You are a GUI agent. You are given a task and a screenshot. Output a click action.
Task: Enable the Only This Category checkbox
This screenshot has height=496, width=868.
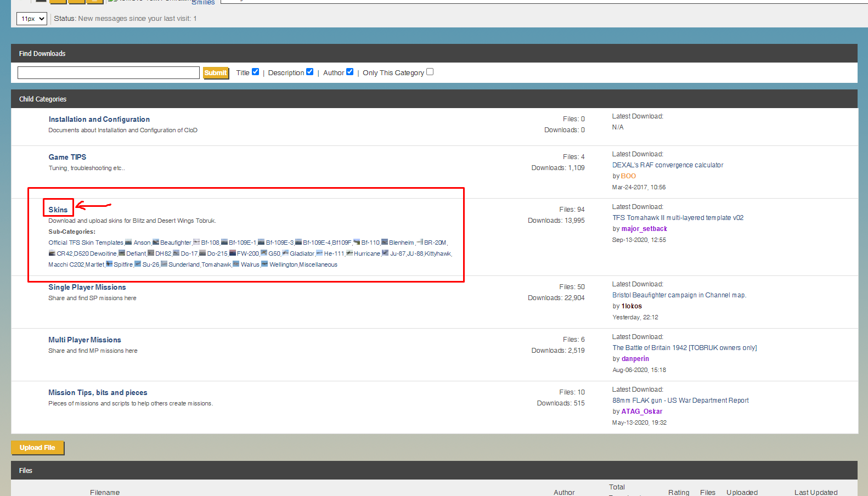(430, 72)
